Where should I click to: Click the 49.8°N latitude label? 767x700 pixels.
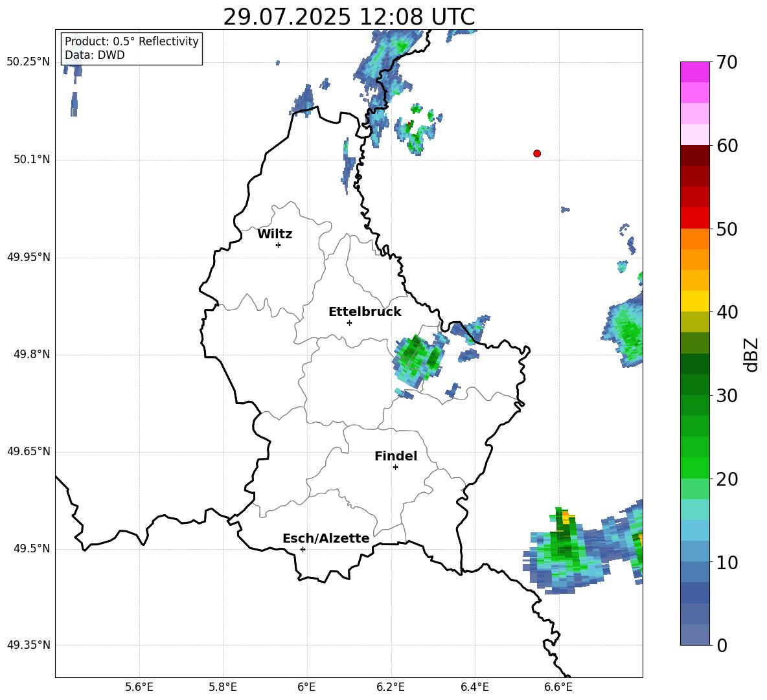31,354
